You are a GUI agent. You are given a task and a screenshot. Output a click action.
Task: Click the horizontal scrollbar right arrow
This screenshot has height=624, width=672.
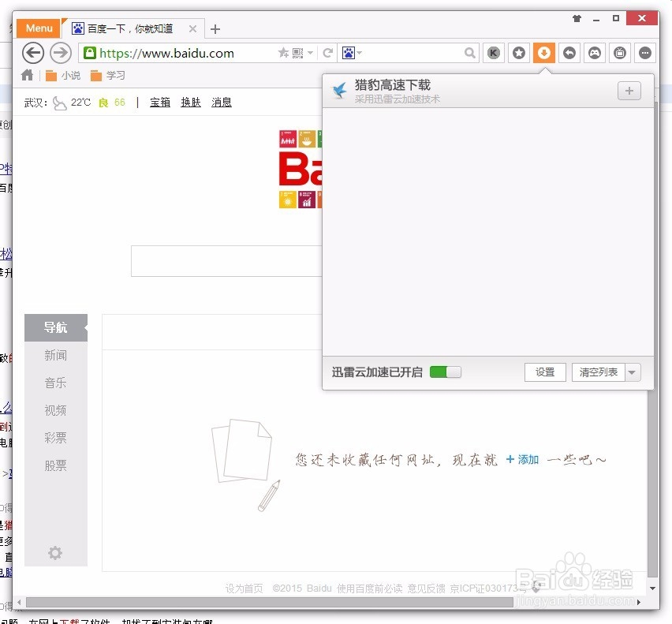point(639,602)
